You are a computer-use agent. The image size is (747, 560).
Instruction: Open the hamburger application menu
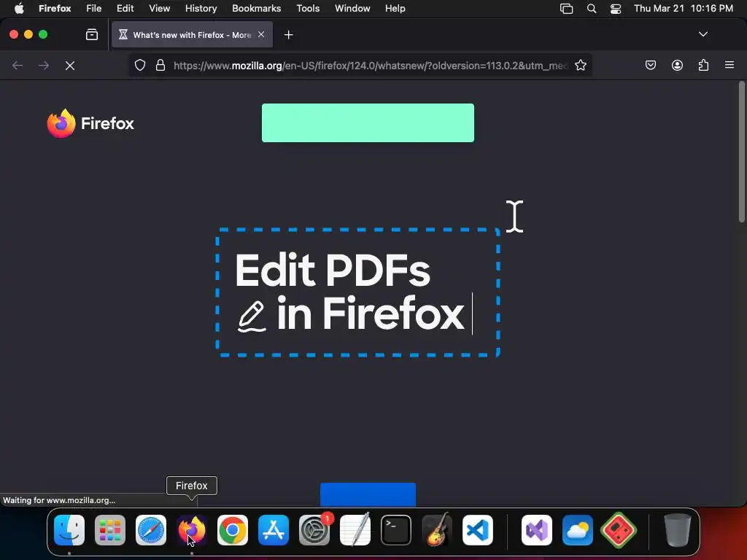coord(729,65)
